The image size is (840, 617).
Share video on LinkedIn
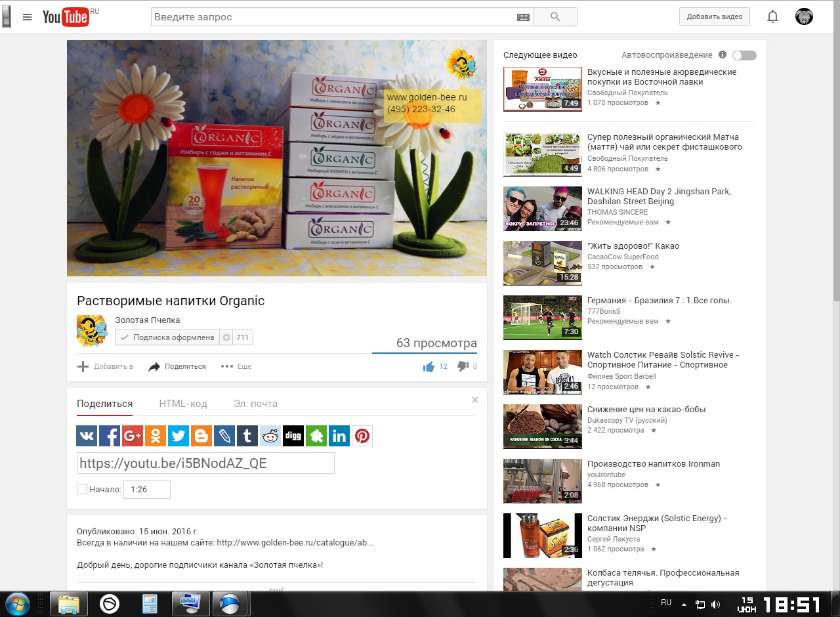click(339, 436)
